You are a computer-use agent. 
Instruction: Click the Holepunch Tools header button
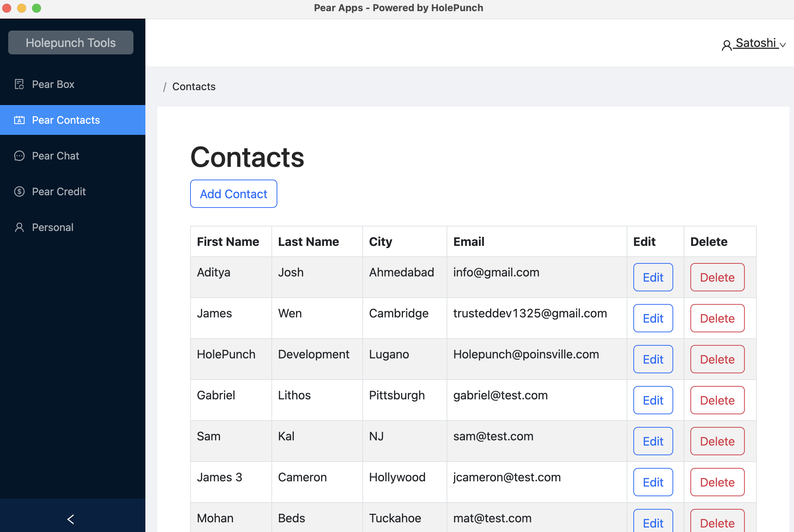pyautogui.click(x=71, y=42)
